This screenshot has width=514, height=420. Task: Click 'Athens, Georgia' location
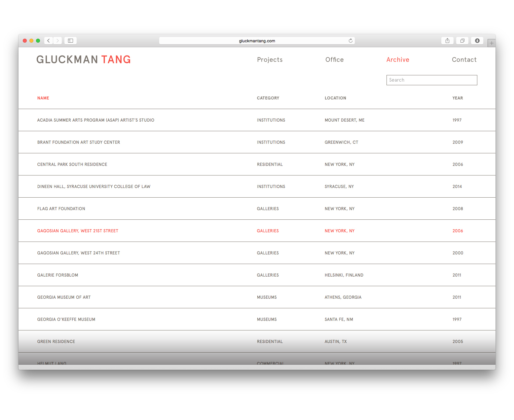click(343, 297)
